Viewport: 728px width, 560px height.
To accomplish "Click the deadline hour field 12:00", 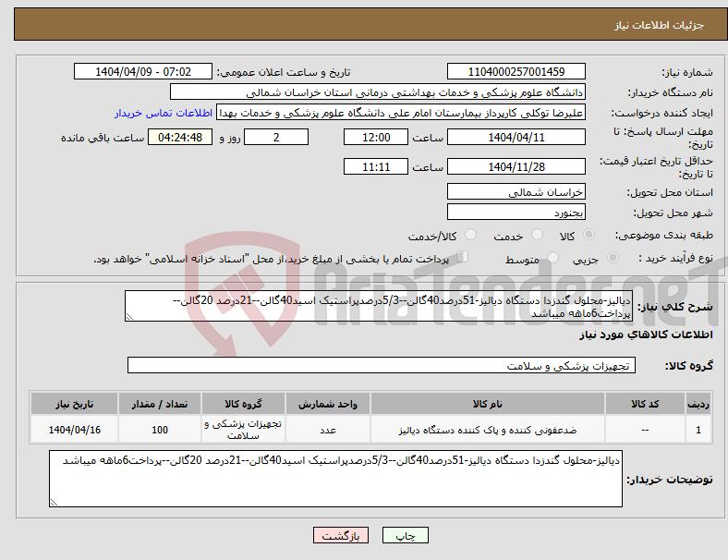I will (x=376, y=137).
